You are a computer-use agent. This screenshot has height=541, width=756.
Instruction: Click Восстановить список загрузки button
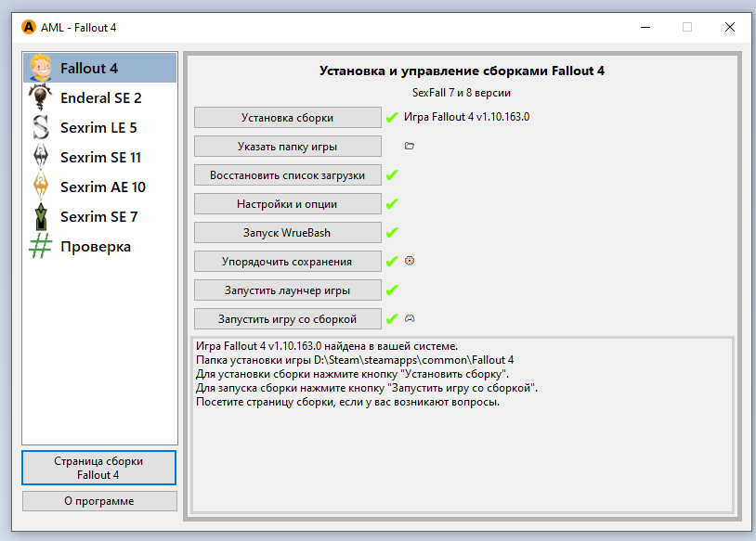(x=287, y=175)
